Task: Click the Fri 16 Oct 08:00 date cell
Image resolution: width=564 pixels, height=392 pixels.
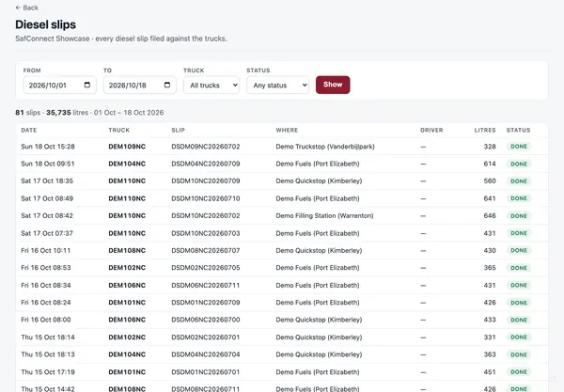Action: pyautogui.click(x=46, y=320)
